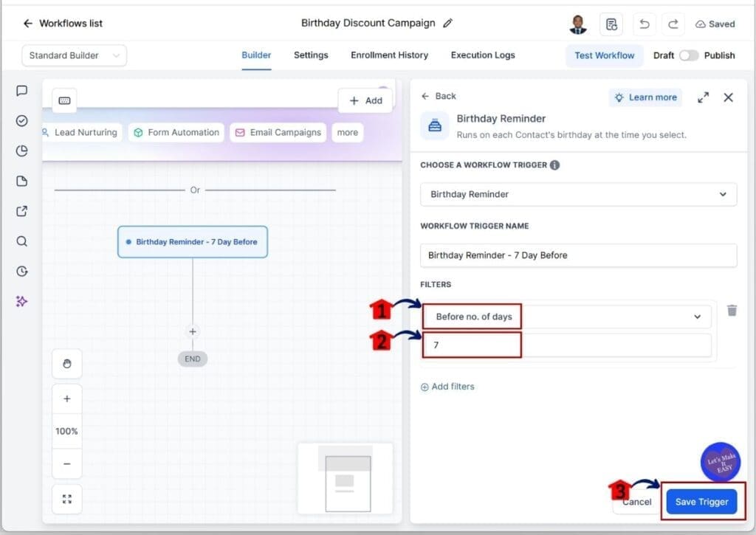756x535 pixels.
Task: Open the search sidebar icon
Action: coord(21,241)
